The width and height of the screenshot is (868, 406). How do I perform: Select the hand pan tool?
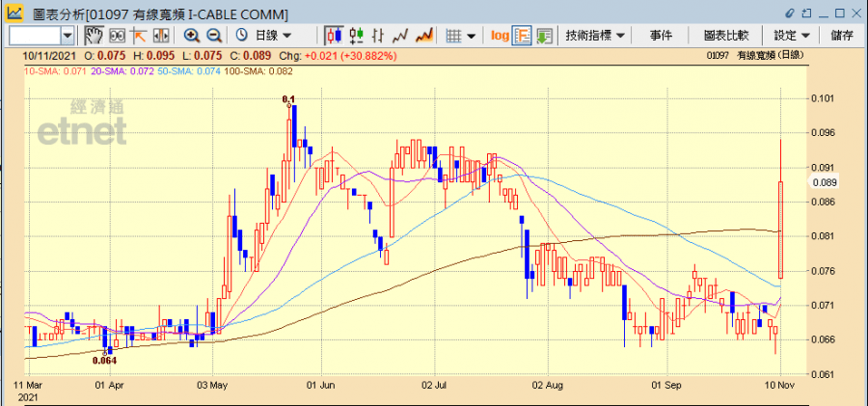[x=94, y=36]
